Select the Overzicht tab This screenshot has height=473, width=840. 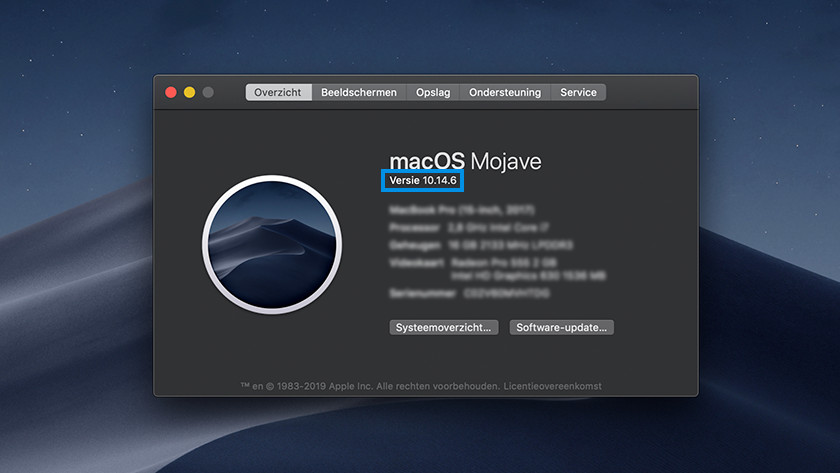click(278, 92)
